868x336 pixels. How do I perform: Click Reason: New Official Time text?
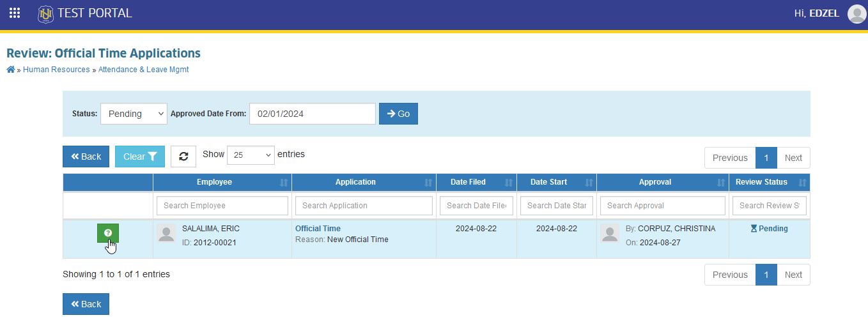(x=342, y=240)
